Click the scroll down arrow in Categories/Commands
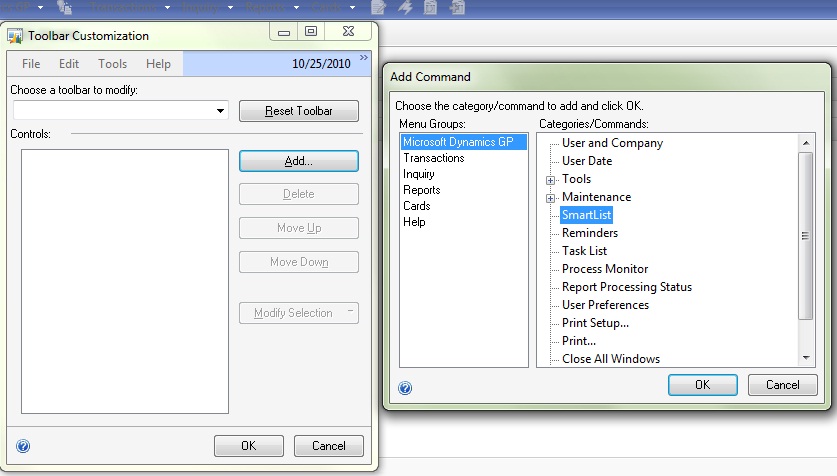837x476 pixels. tap(806, 358)
